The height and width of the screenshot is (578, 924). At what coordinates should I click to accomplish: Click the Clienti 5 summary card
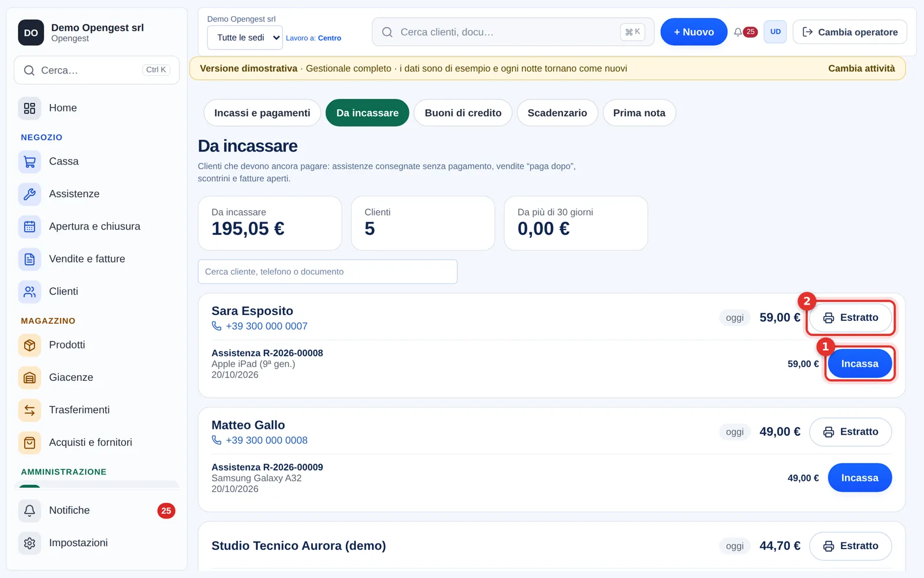423,223
